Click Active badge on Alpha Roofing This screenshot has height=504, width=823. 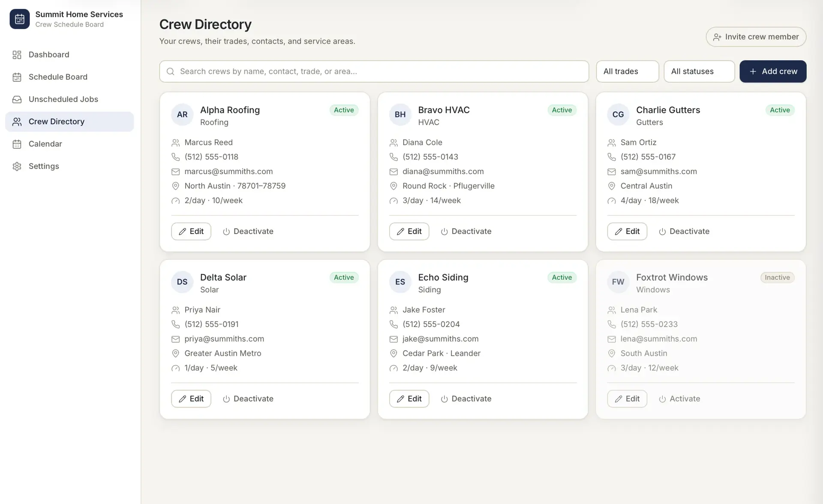(344, 110)
